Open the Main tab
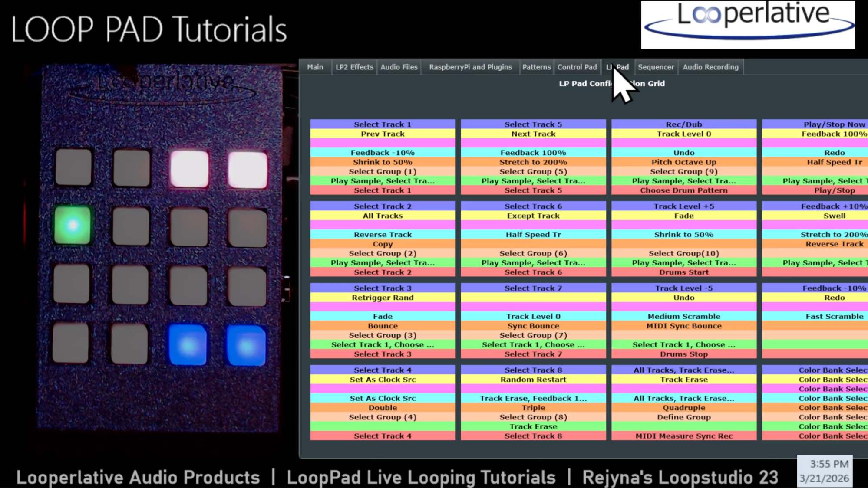868x488 pixels. (x=315, y=67)
